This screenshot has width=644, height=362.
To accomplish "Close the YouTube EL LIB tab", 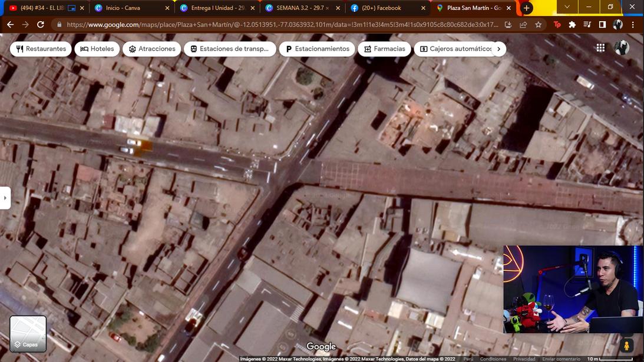I will click(82, 8).
